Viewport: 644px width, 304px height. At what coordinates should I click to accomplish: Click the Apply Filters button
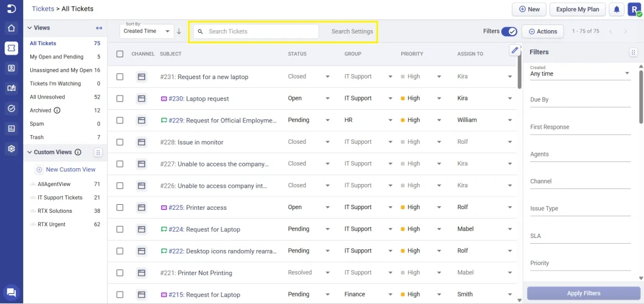[x=583, y=293]
